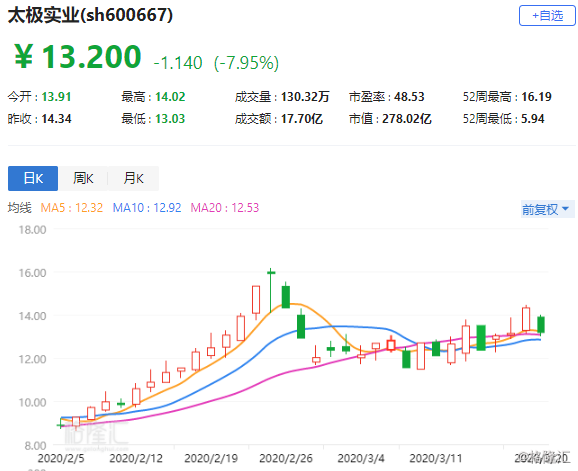The image size is (578, 471).
Task: Click the 12.00 y-axis label
Action: [32, 359]
